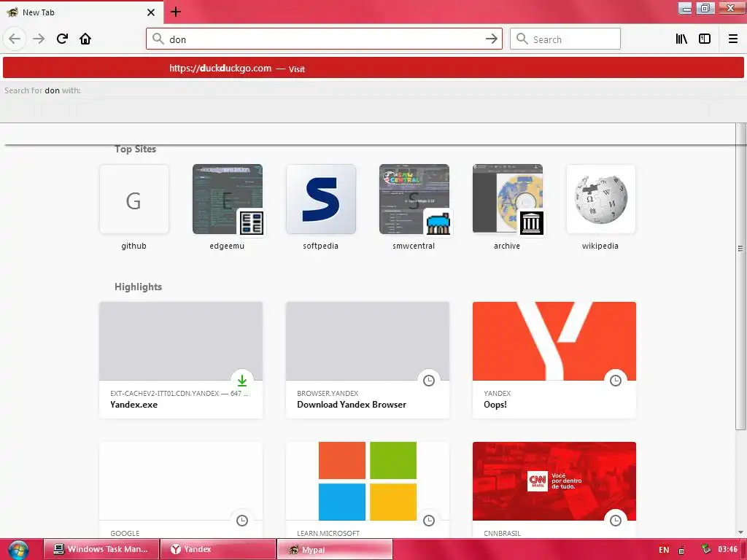This screenshot has height=560, width=747.
Task: Focus the address bar containing 'don'
Action: pyautogui.click(x=324, y=39)
